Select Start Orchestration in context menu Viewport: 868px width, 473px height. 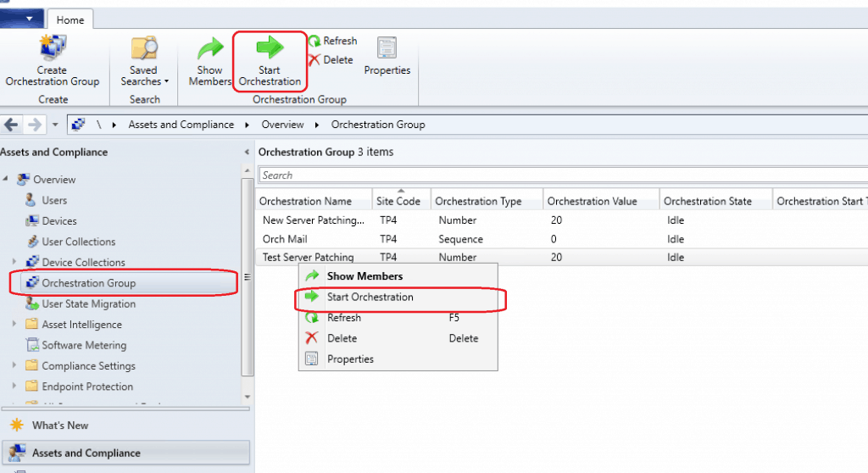tap(370, 298)
